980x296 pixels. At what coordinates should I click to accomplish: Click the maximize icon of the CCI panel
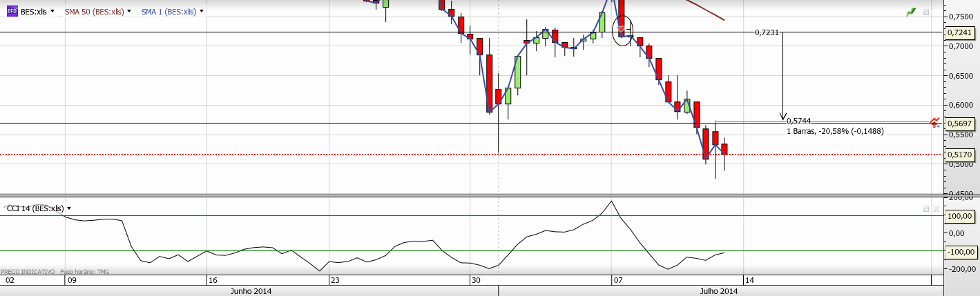(925, 208)
